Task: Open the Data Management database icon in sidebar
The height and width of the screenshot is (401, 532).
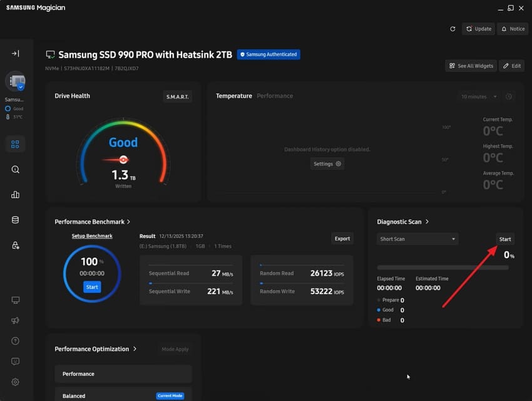Action: click(15, 220)
